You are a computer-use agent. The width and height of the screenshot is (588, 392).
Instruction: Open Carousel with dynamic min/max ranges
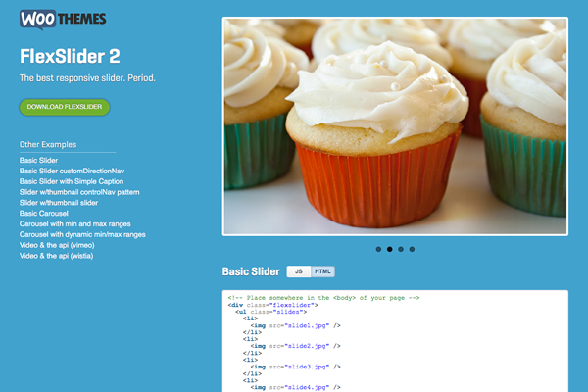[x=82, y=234]
